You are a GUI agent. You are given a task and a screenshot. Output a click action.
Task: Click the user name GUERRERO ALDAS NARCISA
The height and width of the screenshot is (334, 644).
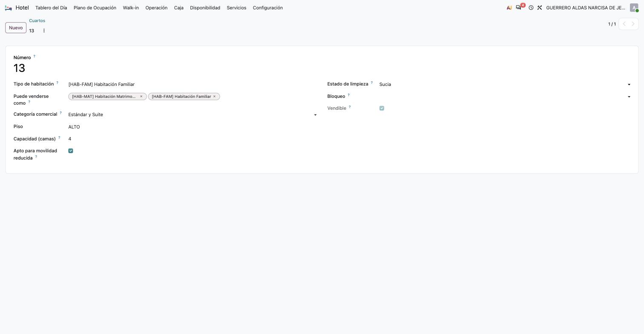pyautogui.click(x=586, y=8)
